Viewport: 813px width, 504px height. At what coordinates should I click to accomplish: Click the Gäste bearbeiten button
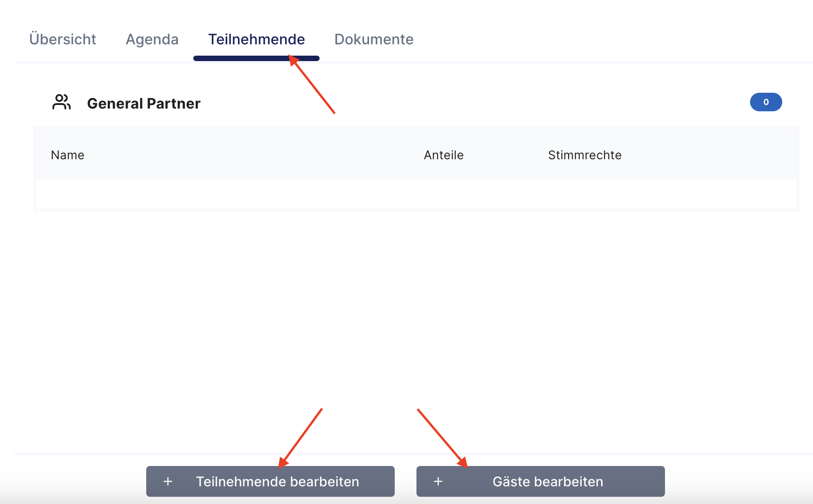540,481
